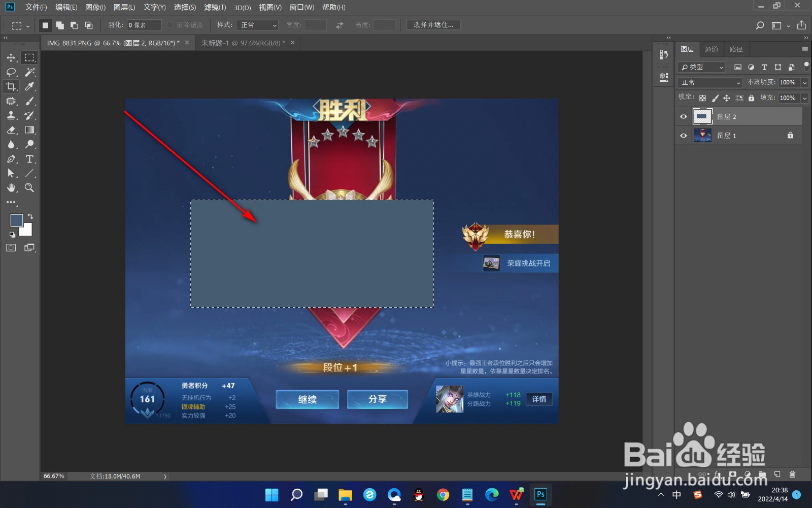Select the Gradient tool
Image resolution: width=812 pixels, height=508 pixels.
coord(30,130)
